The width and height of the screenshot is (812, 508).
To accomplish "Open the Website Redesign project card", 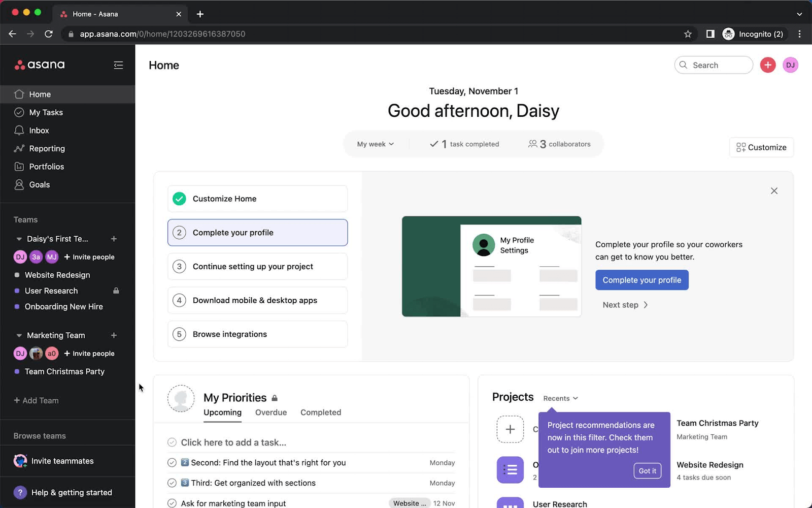I will pyautogui.click(x=709, y=471).
